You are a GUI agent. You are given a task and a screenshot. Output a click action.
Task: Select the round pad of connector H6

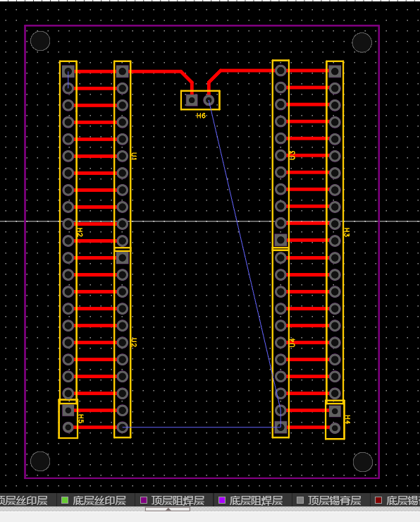tap(209, 100)
